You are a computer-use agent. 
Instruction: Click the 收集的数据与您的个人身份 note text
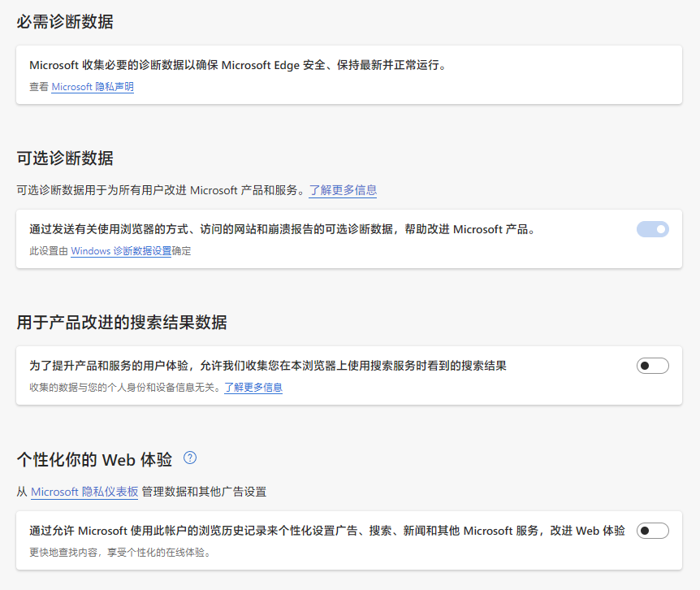pos(125,388)
